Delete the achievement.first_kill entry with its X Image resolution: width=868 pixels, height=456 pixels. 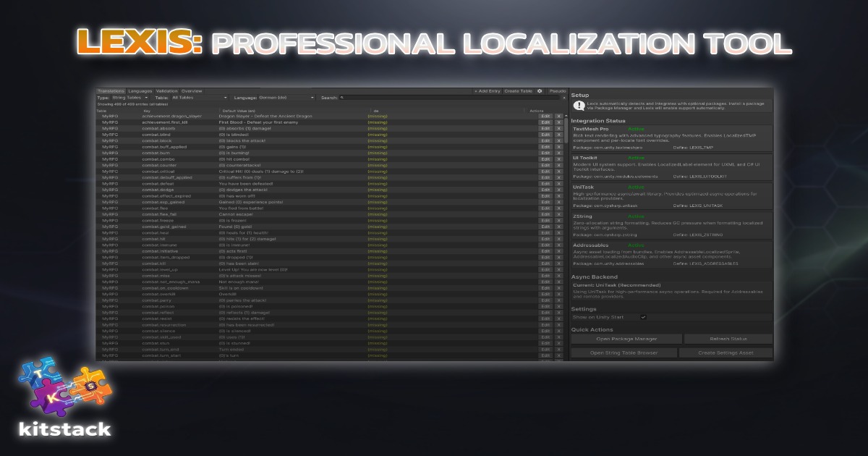coord(559,122)
